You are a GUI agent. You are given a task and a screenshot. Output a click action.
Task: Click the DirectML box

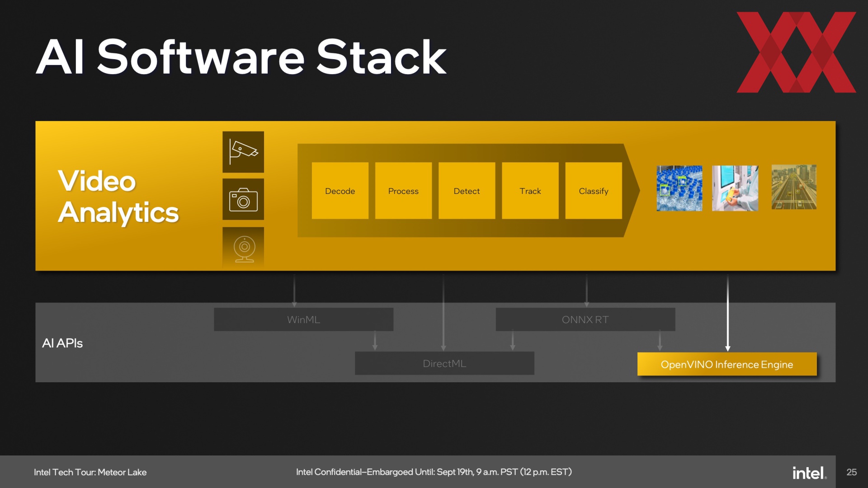coord(444,363)
